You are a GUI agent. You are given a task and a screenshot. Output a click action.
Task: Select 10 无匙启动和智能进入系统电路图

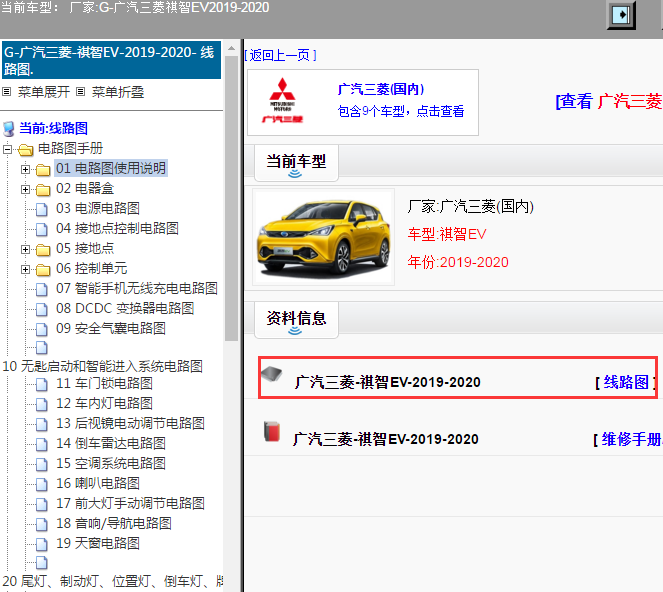point(102,366)
